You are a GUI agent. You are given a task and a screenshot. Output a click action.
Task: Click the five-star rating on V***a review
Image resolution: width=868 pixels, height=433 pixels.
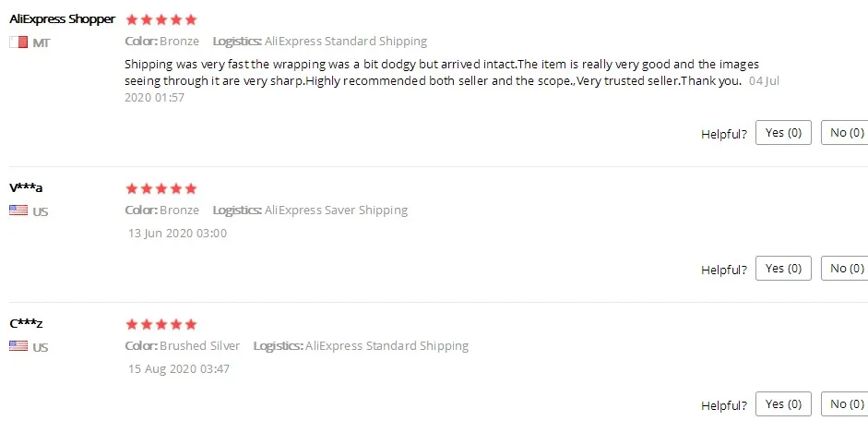tap(161, 188)
